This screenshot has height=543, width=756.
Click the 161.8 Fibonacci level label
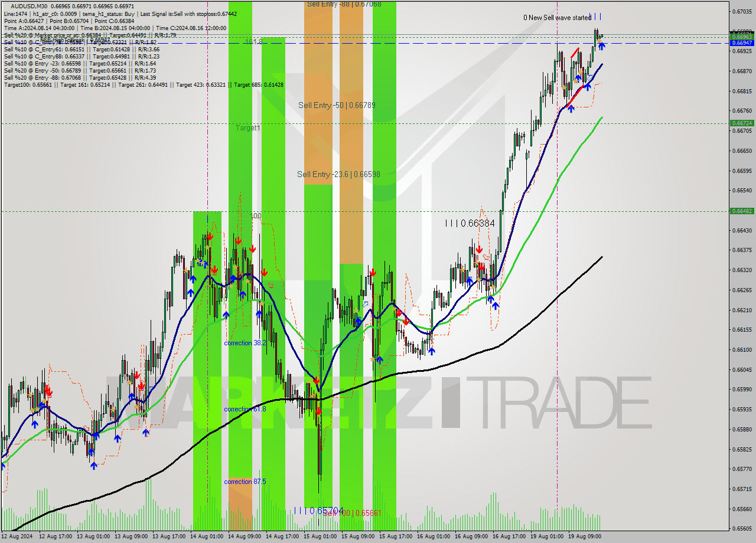[254, 42]
